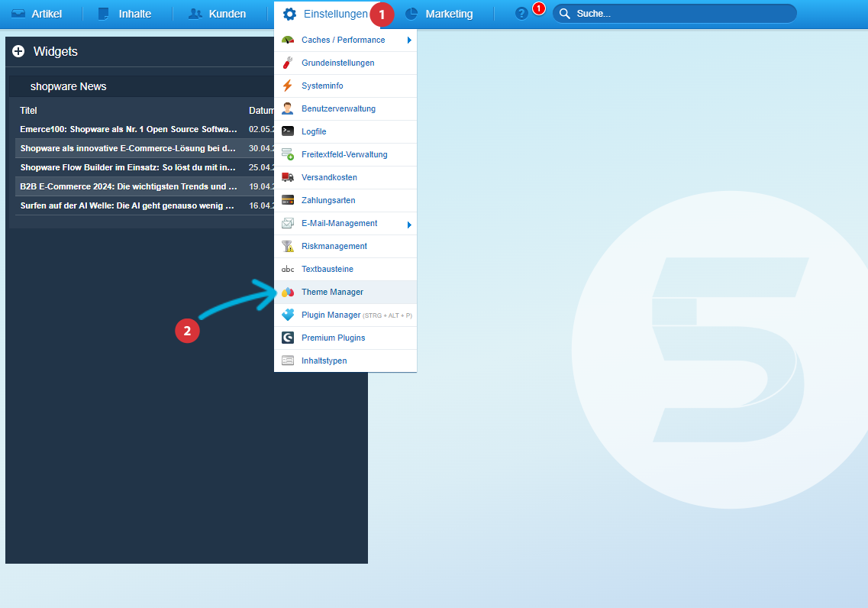868x608 pixels.
Task: Click the Artikel inbox tray icon
Action: point(18,14)
